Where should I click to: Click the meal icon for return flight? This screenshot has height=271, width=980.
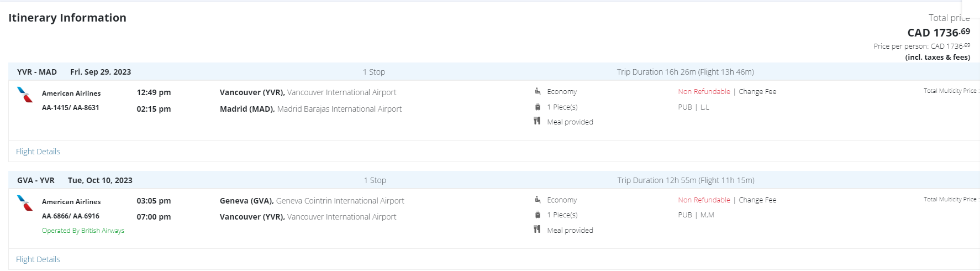537,230
